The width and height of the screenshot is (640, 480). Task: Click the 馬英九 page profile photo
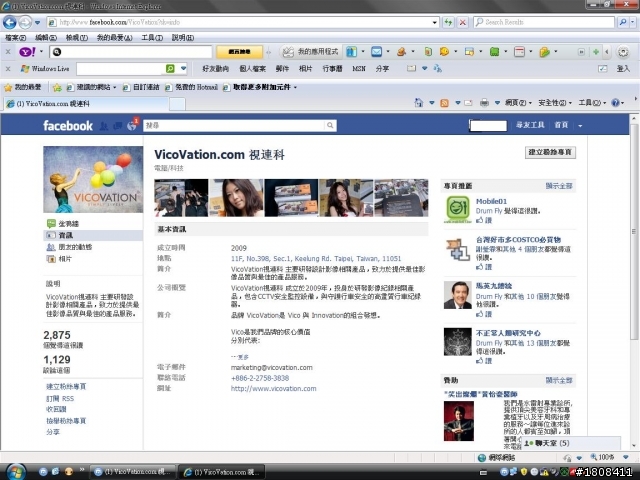[x=458, y=294]
